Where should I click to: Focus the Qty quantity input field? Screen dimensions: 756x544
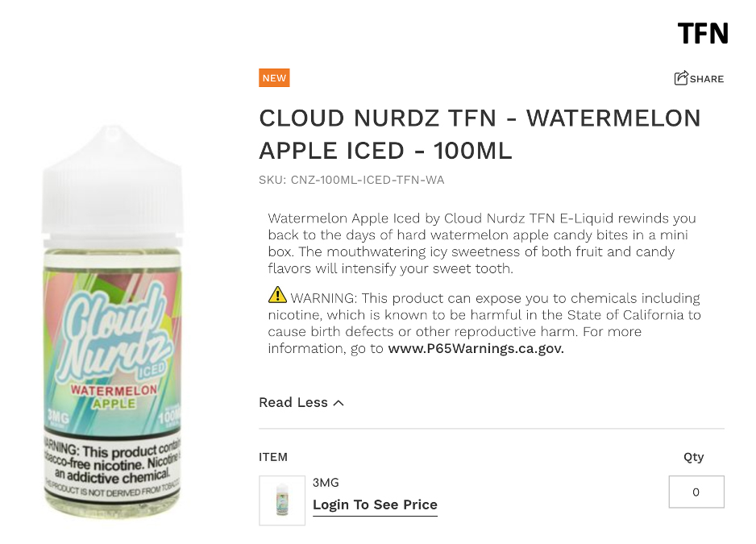click(x=696, y=492)
